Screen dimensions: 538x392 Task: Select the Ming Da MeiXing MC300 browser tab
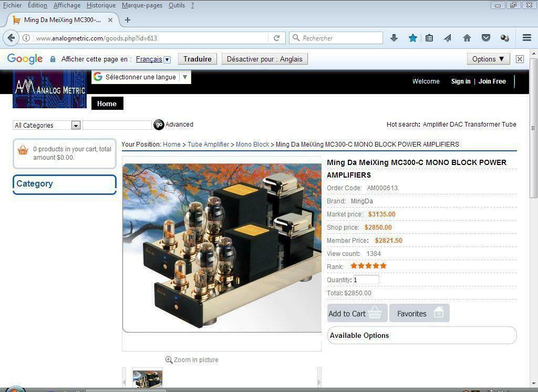point(63,20)
